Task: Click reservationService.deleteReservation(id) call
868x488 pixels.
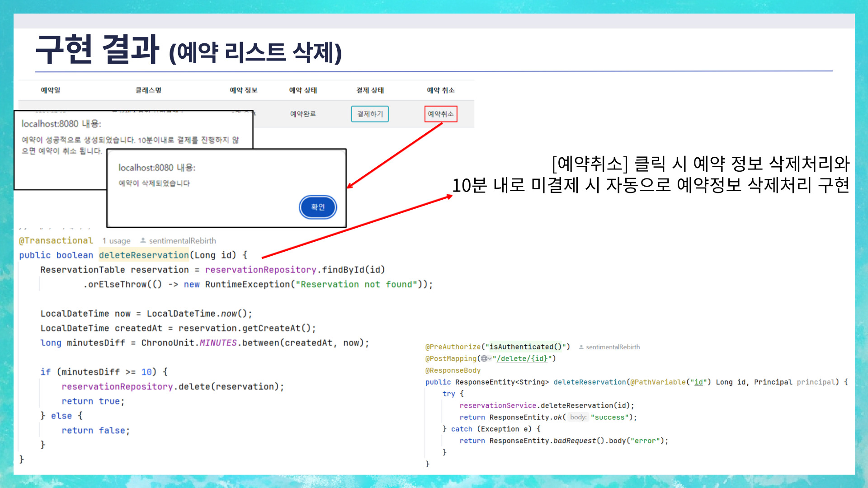Action: coord(547,406)
